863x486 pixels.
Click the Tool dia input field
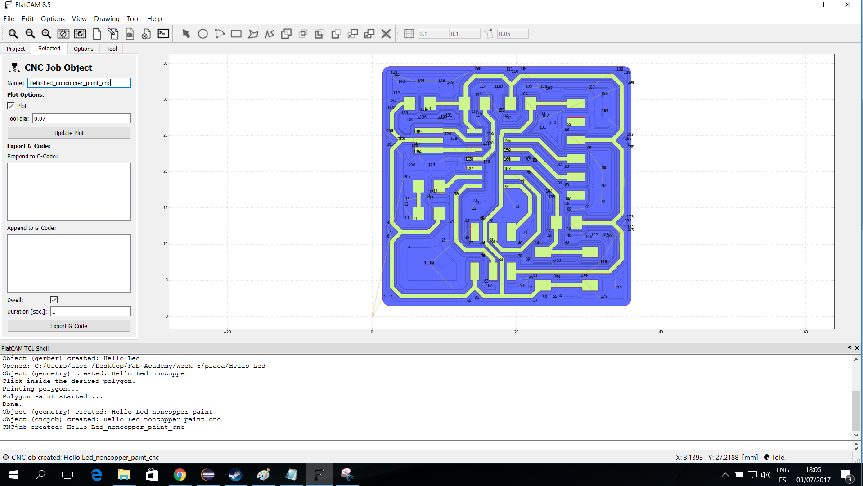[x=81, y=118]
